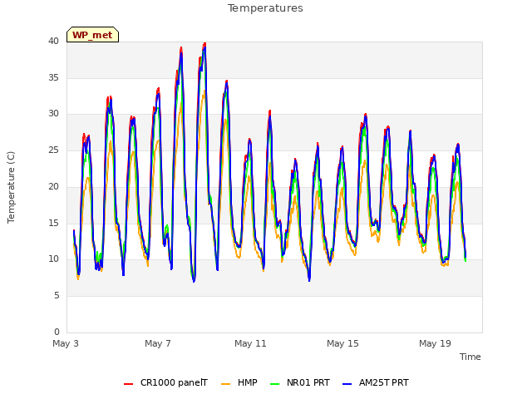
Task: Click the WP_met annotation label
Action: 92,35
